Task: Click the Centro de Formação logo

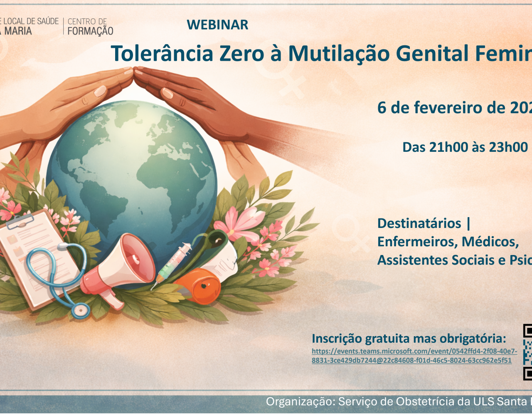Action: click(x=90, y=26)
